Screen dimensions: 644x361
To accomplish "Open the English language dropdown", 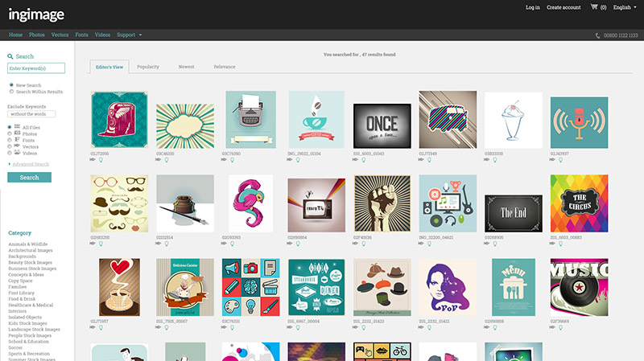I will 625,7.
